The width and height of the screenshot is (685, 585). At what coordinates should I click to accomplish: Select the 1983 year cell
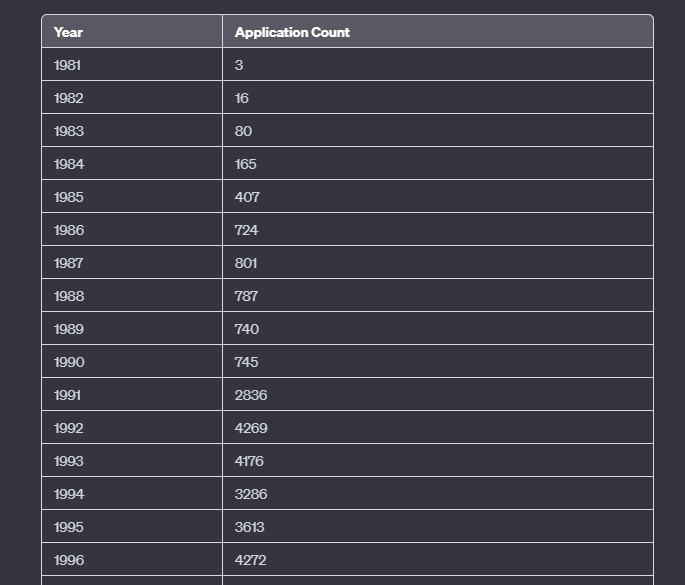(x=68, y=131)
